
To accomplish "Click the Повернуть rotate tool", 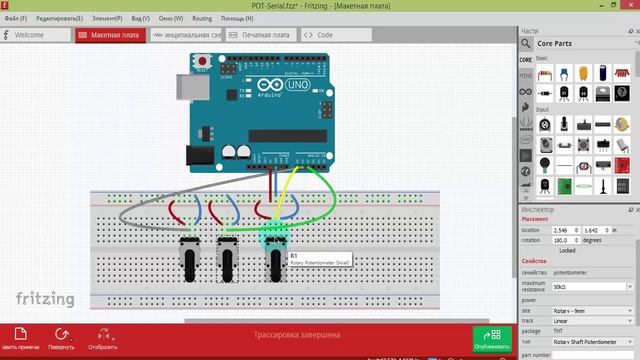I will click(62, 339).
